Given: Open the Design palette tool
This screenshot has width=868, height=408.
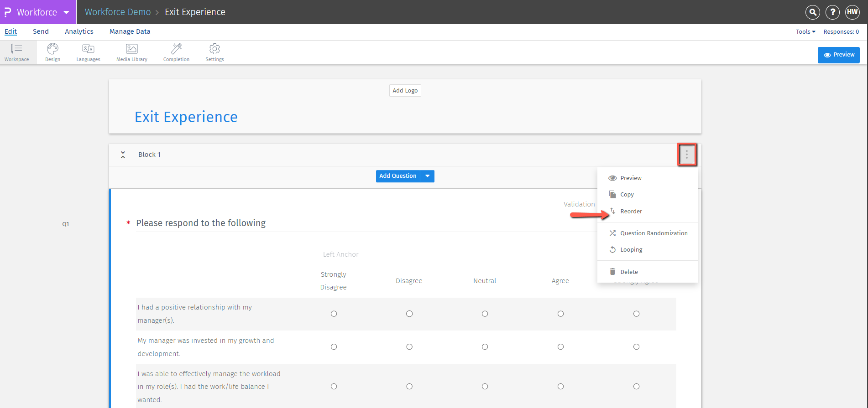Looking at the screenshot, I should [x=52, y=52].
